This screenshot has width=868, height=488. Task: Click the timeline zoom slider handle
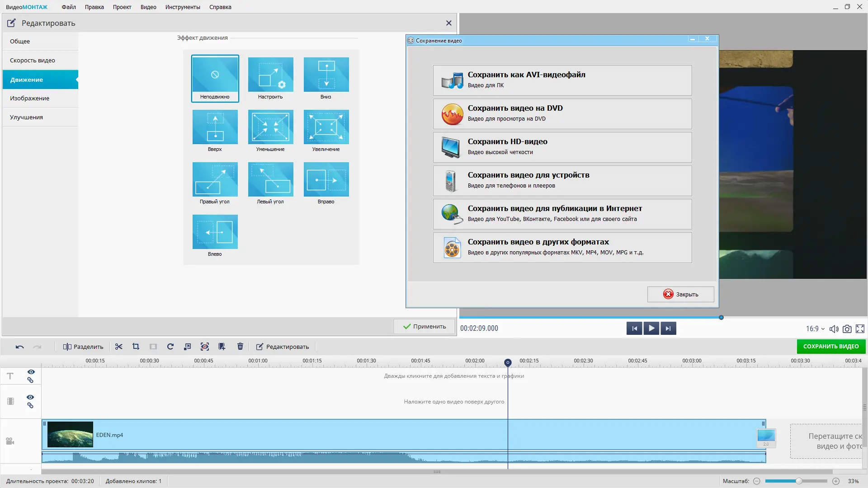coord(799,481)
